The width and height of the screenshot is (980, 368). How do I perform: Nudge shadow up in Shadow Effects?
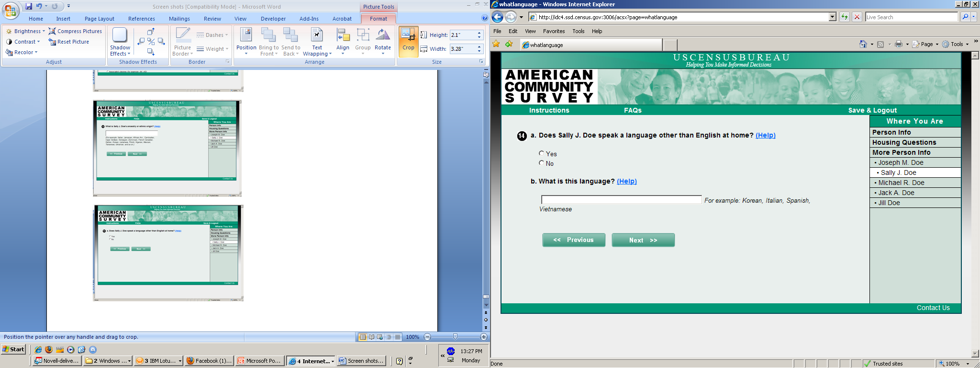click(151, 32)
